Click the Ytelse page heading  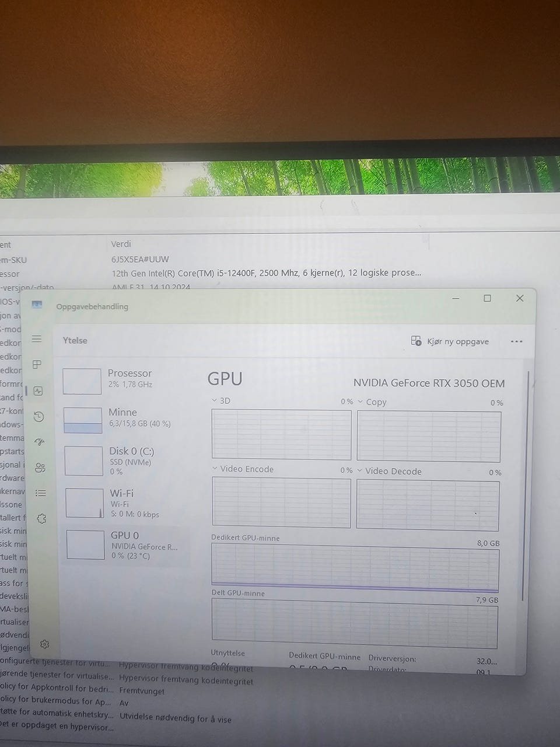pos(75,340)
